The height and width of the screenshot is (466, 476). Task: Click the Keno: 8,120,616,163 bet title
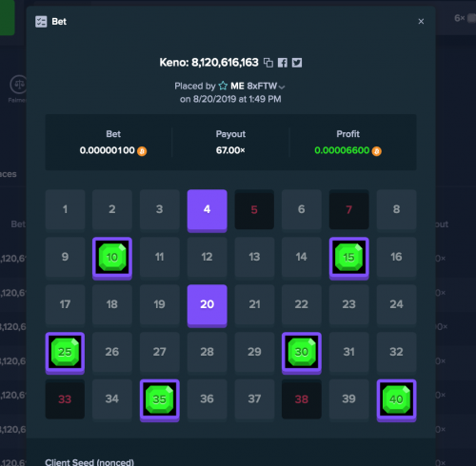[x=208, y=63]
